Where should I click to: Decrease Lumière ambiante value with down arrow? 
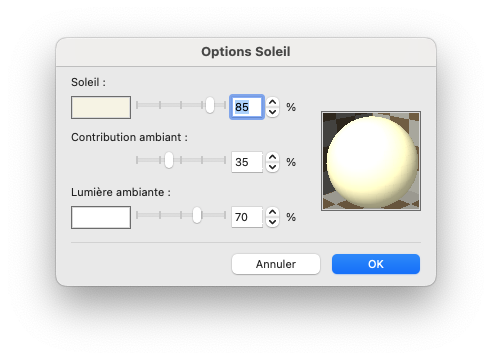coord(272,222)
